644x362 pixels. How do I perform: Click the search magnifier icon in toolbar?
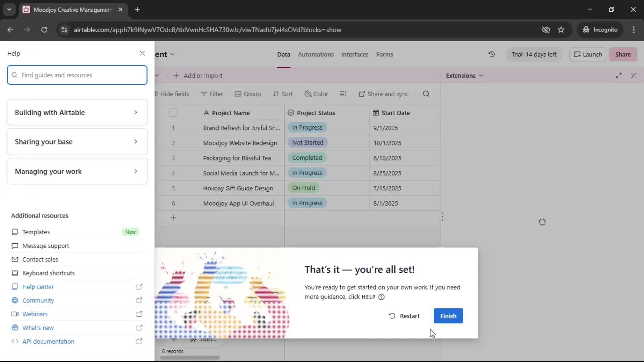click(x=426, y=94)
